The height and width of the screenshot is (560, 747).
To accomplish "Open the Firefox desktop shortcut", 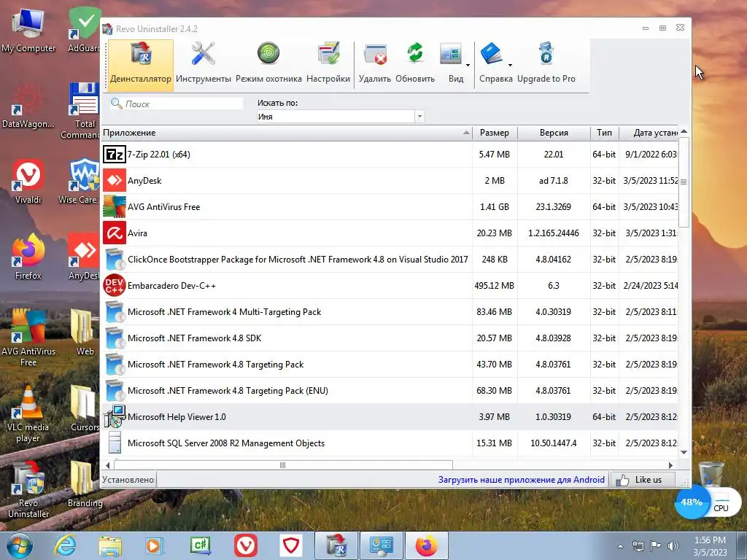I will (28, 257).
